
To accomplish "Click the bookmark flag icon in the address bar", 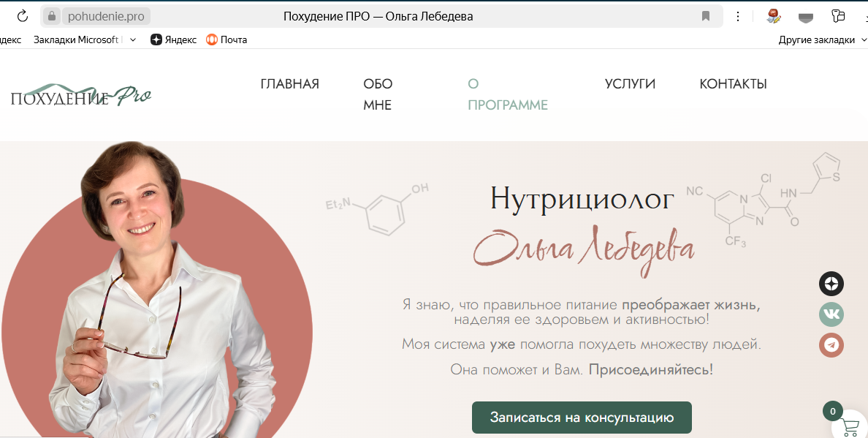I will coord(706,15).
